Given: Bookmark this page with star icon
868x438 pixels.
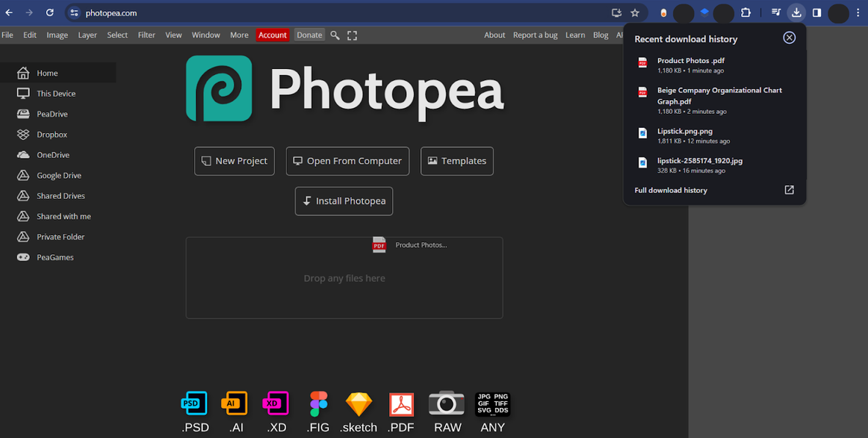Looking at the screenshot, I should click(x=635, y=12).
